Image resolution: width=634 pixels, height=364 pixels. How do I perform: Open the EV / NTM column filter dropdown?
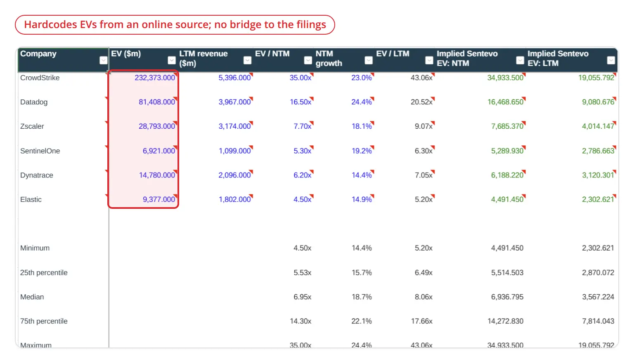[x=308, y=61]
